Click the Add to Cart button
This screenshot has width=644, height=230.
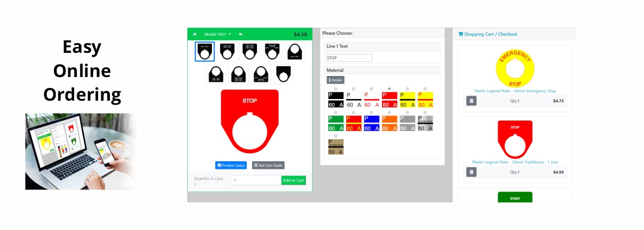pyautogui.click(x=293, y=180)
